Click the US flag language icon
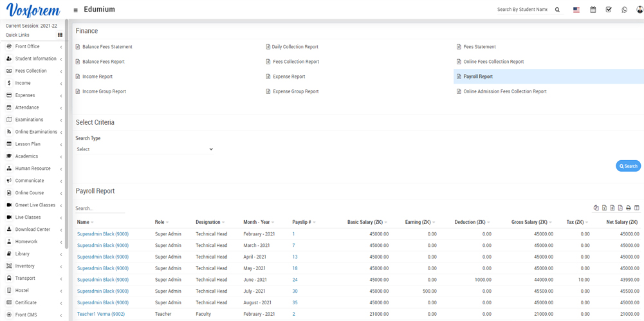Image resolution: width=644 pixels, height=321 pixels. pyautogui.click(x=576, y=10)
